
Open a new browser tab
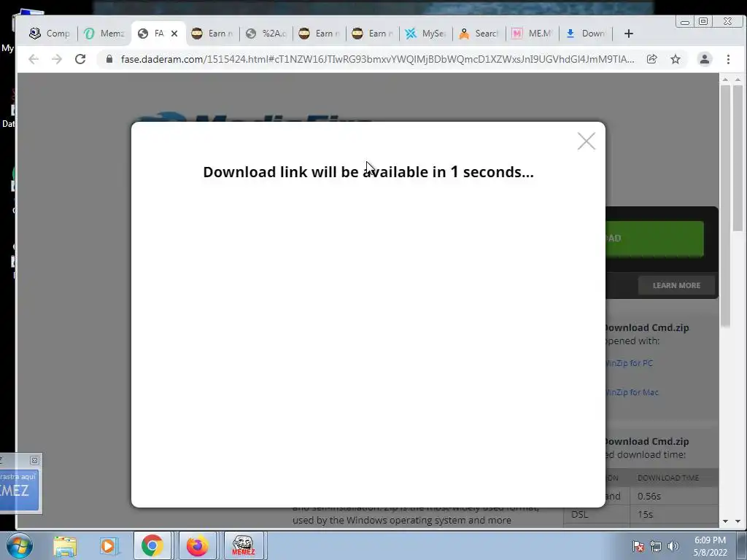pyautogui.click(x=628, y=34)
